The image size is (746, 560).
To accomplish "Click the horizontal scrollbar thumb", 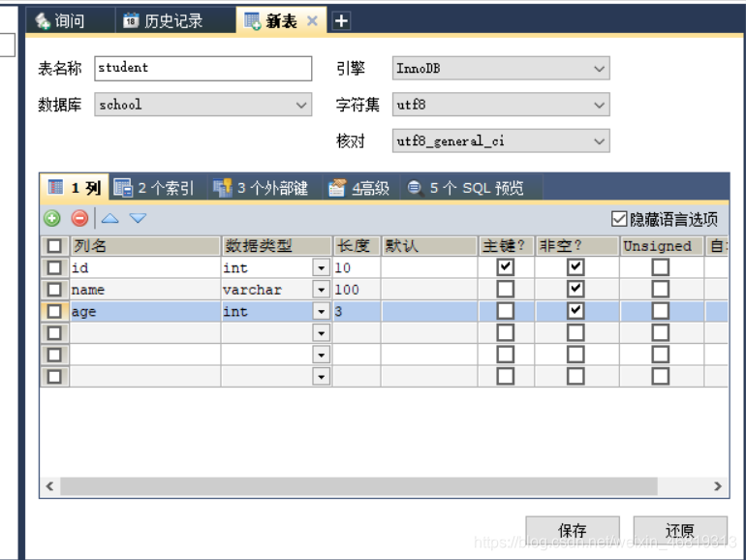I will pyautogui.click(x=358, y=486).
